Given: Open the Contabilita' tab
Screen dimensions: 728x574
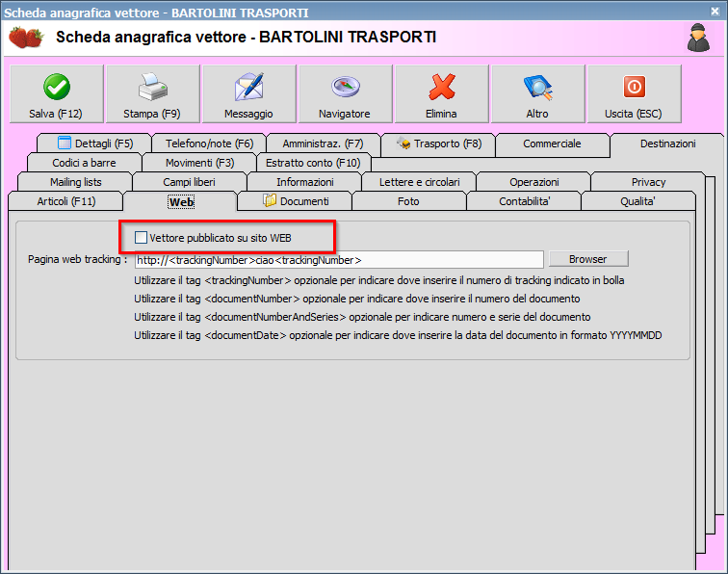Looking at the screenshot, I should click(x=524, y=201).
